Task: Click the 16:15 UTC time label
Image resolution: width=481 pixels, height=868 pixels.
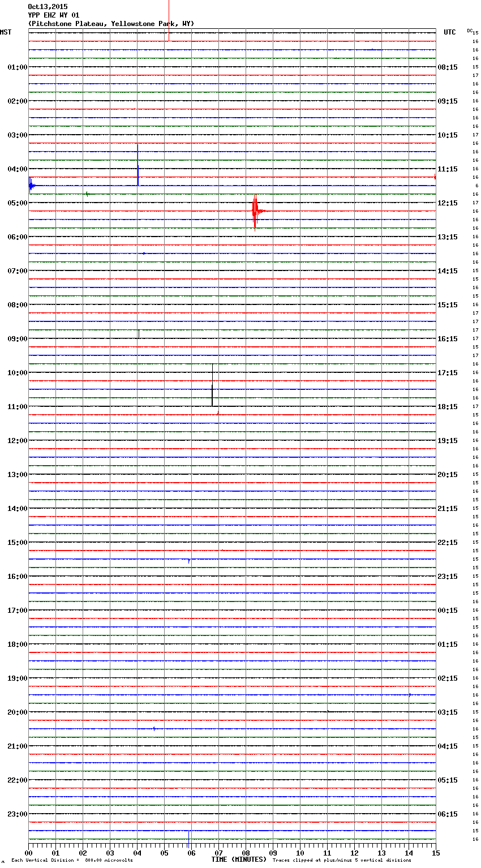Action: 448,339
